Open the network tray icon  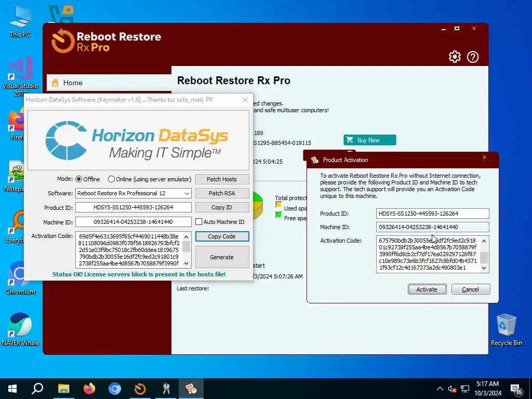click(x=465, y=389)
